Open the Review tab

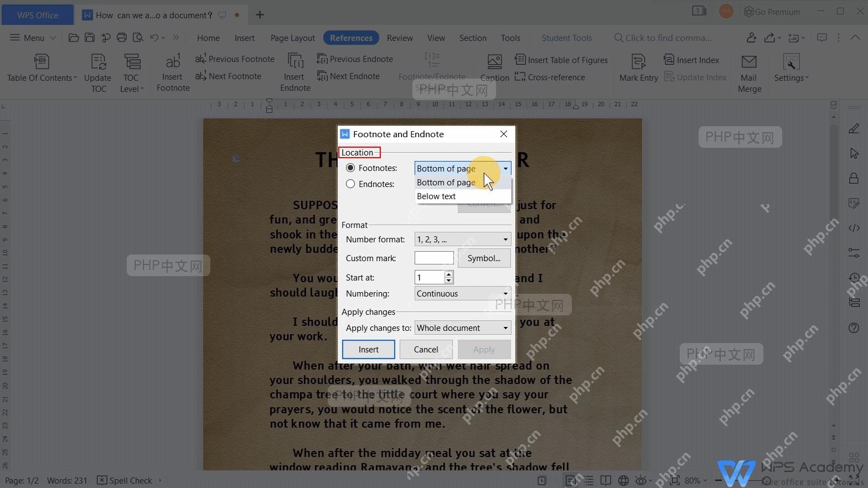(x=400, y=38)
